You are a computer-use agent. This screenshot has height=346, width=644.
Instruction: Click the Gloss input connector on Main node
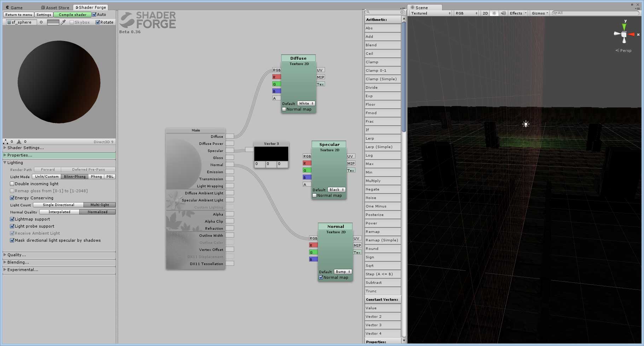point(230,158)
